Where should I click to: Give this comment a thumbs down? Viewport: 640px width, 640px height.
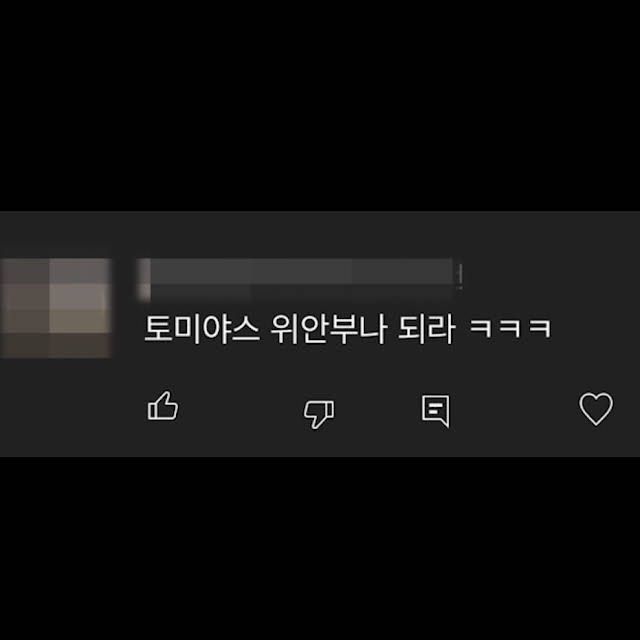318,413
